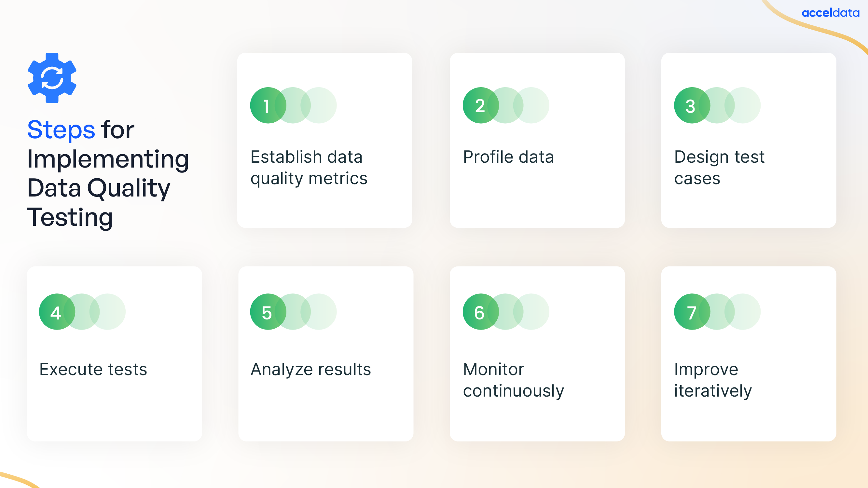The height and width of the screenshot is (488, 868).
Task: Click the green number 6 circle
Action: coord(480,312)
